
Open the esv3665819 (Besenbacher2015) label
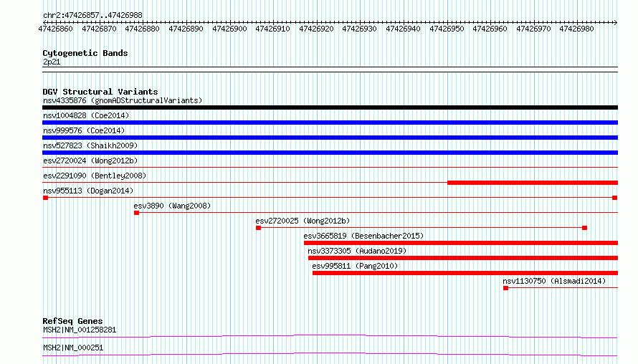(363, 236)
